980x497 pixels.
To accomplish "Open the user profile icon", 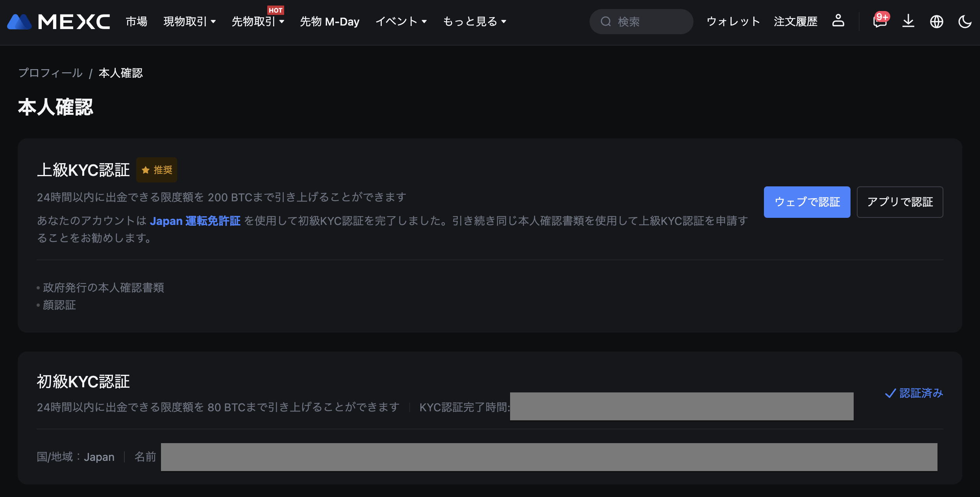I will point(838,21).
